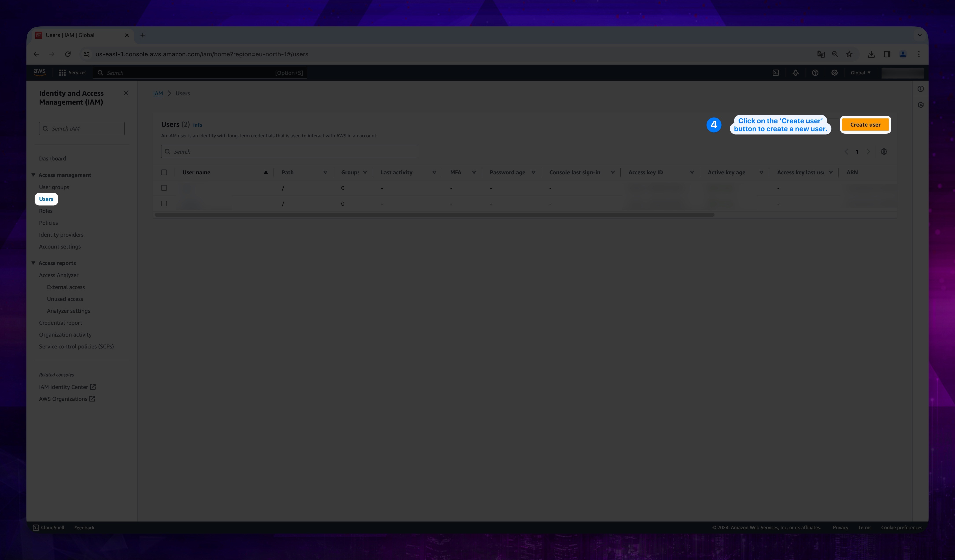Bookmark this page with the star icon

click(x=849, y=54)
